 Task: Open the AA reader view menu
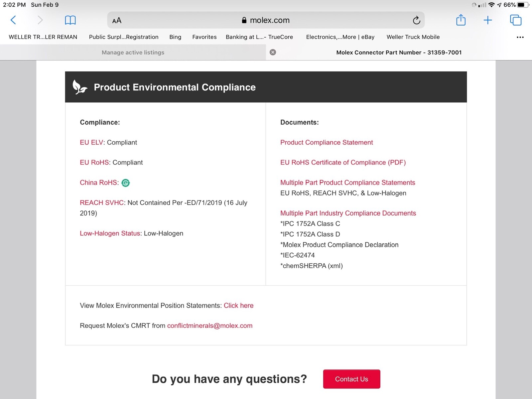117,21
